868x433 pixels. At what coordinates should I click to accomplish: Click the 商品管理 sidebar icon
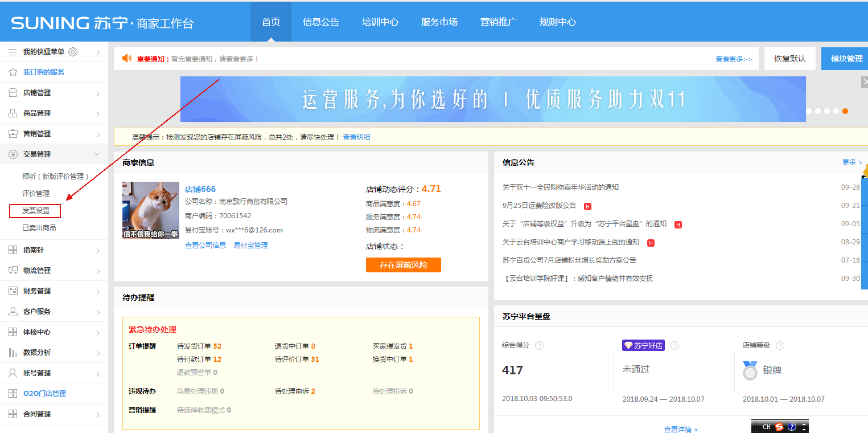tap(13, 113)
